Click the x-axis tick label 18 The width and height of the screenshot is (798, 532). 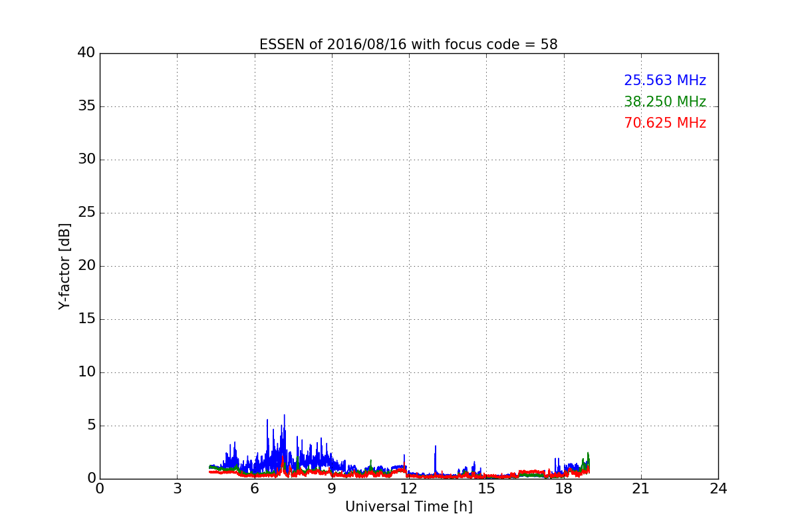click(564, 488)
